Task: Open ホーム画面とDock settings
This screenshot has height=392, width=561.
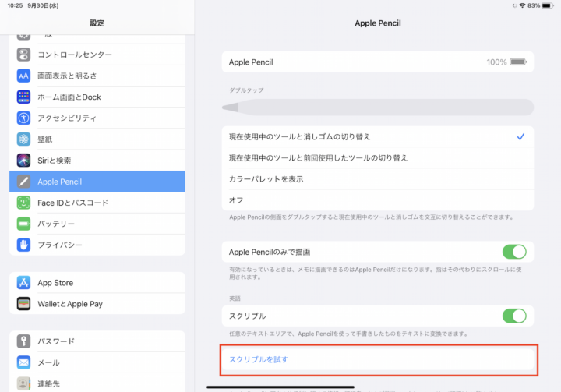Action: 97,97
